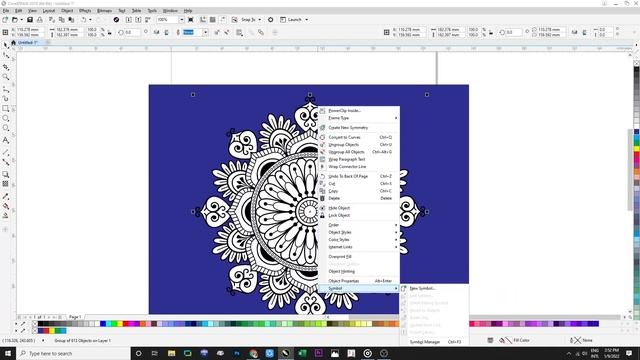Viewport: 640px width, 360px height.
Task: Toggle Mirror horizontally button
Action: 156,32
